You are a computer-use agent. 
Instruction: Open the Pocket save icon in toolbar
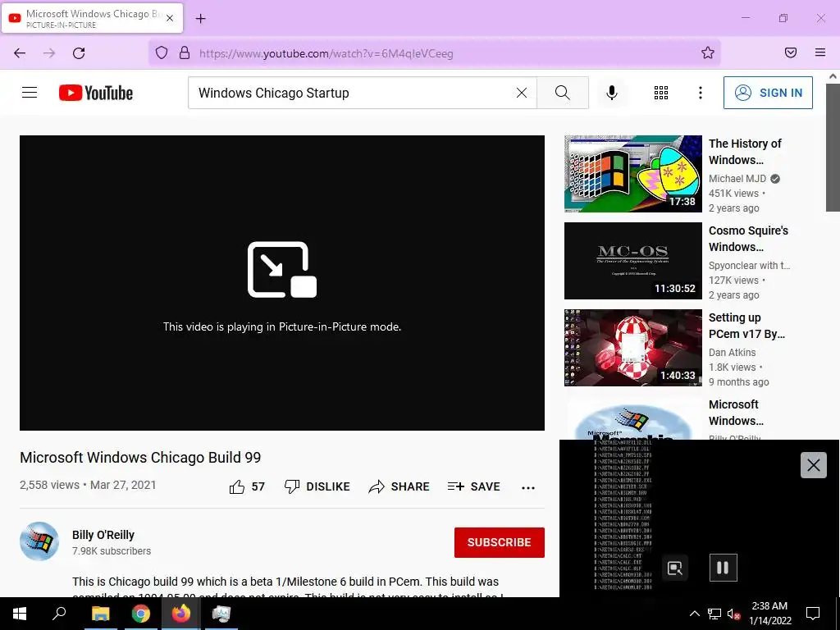coord(791,52)
